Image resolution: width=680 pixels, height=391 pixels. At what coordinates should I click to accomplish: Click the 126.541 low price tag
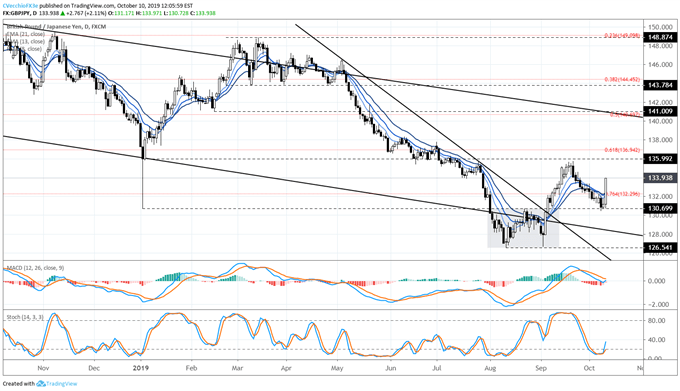pyautogui.click(x=660, y=248)
